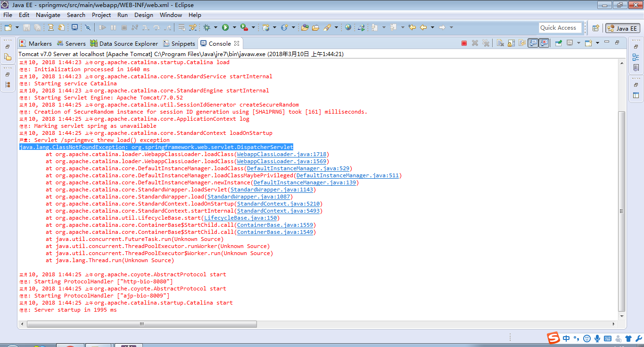
Task: Click the selected ClassNotFoundException line
Action: (x=156, y=147)
